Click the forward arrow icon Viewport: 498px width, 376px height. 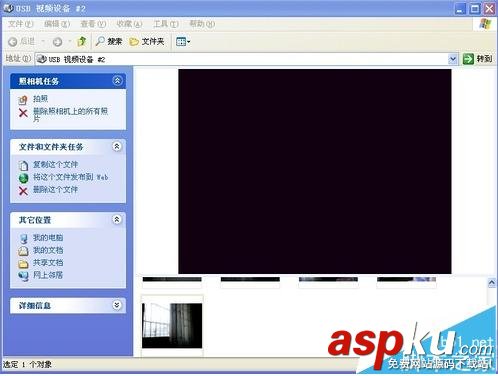(x=57, y=42)
